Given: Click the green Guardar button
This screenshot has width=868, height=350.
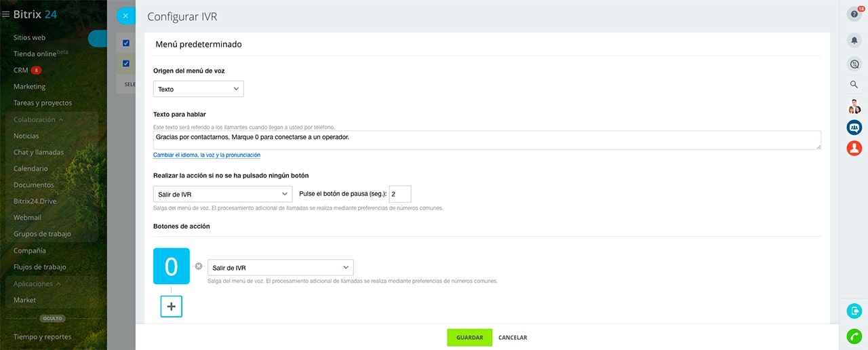Looking at the screenshot, I should pos(469,337).
